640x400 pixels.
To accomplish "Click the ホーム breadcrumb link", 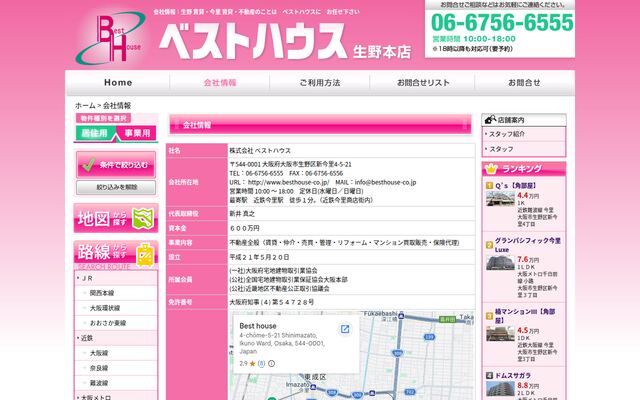I will pyautogui.click(x=85, y=105).
